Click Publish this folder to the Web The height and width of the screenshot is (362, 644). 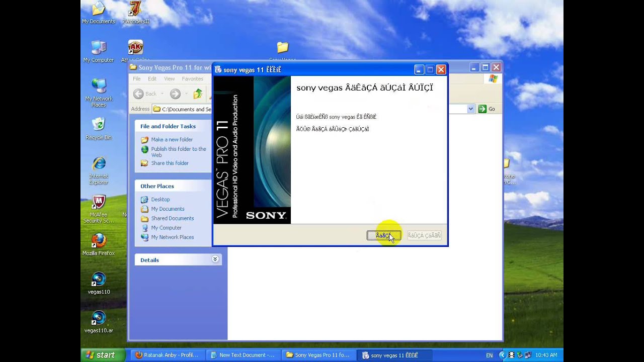(x=179, y=152)
